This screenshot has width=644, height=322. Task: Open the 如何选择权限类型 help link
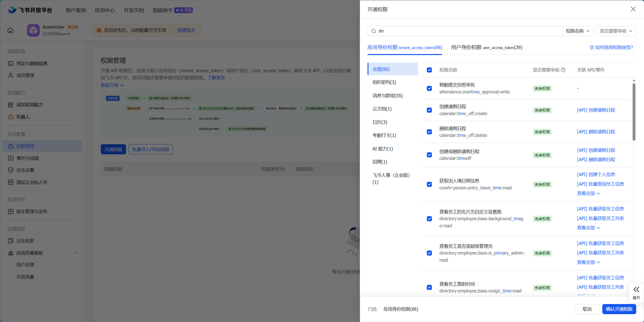tap(611, 47)
